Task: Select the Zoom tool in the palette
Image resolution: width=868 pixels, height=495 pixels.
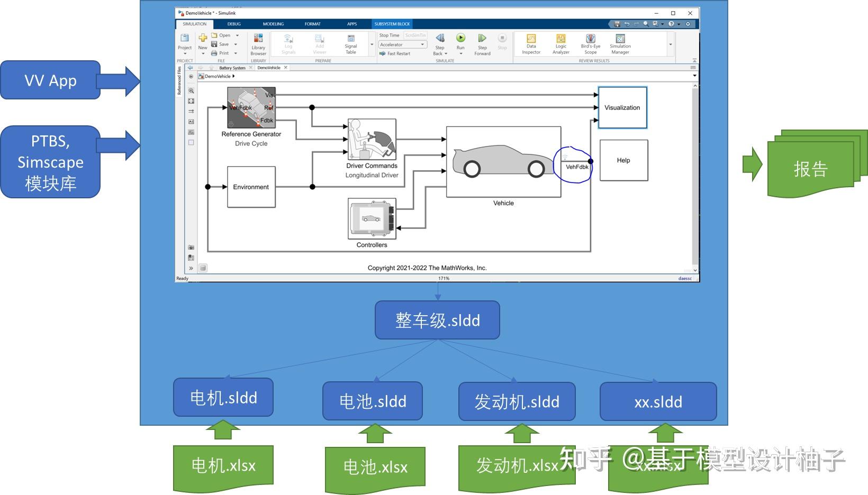Action: point(191,90)
